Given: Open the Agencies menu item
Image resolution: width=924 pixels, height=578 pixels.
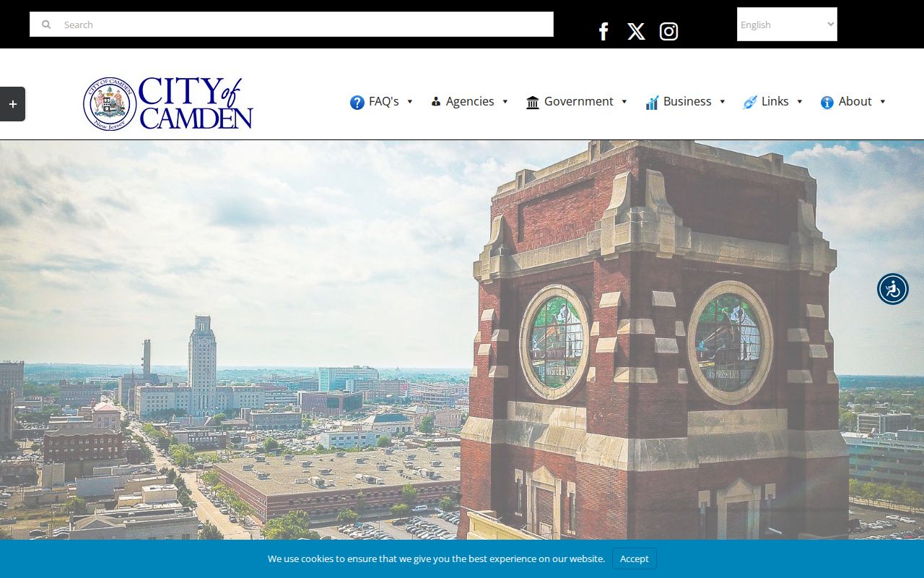Looking at the screenshot, I should 470,101.
